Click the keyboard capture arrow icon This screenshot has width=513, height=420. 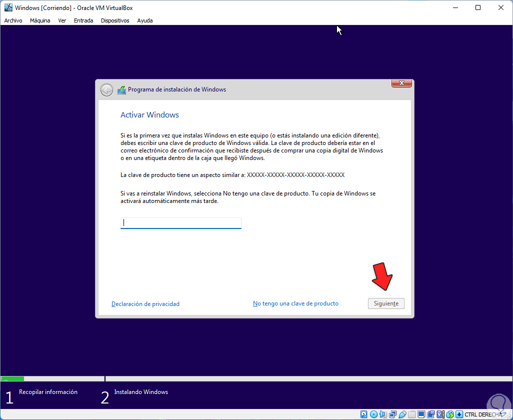(x=459, y=414)
